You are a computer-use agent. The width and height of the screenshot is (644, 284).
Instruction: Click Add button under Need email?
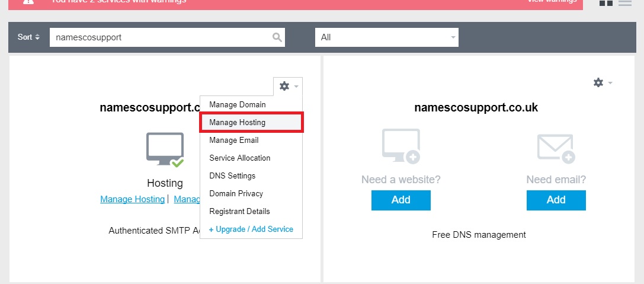point(556,200)
